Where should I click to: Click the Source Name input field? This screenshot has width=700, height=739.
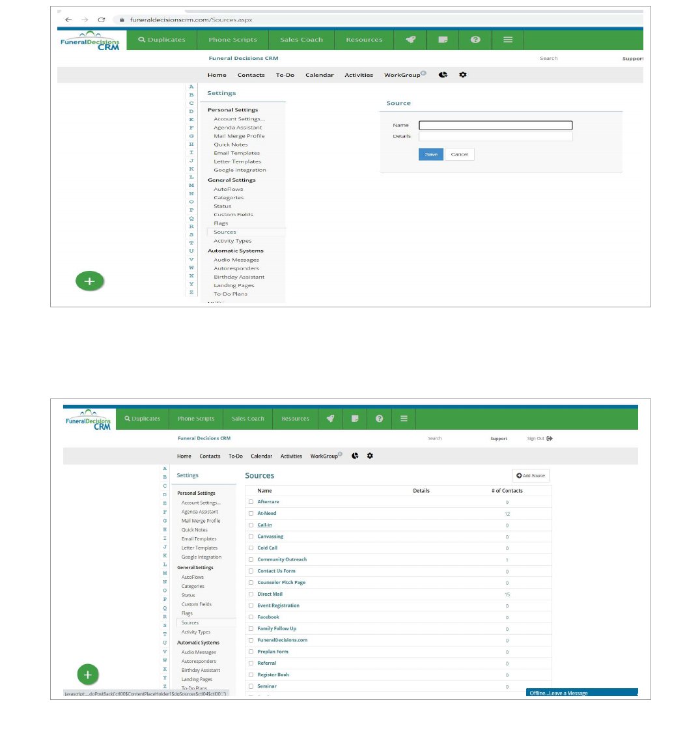(495, 126)
